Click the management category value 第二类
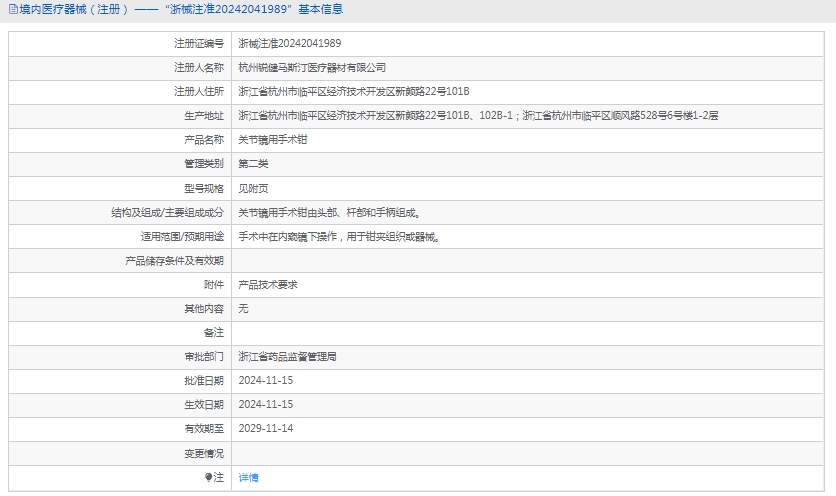 click(x=253, y=164)
